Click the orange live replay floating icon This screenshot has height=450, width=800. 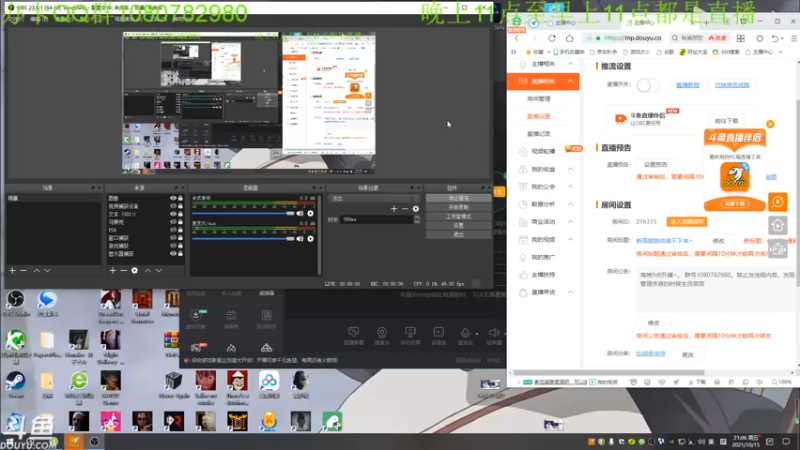coord(778,202)
